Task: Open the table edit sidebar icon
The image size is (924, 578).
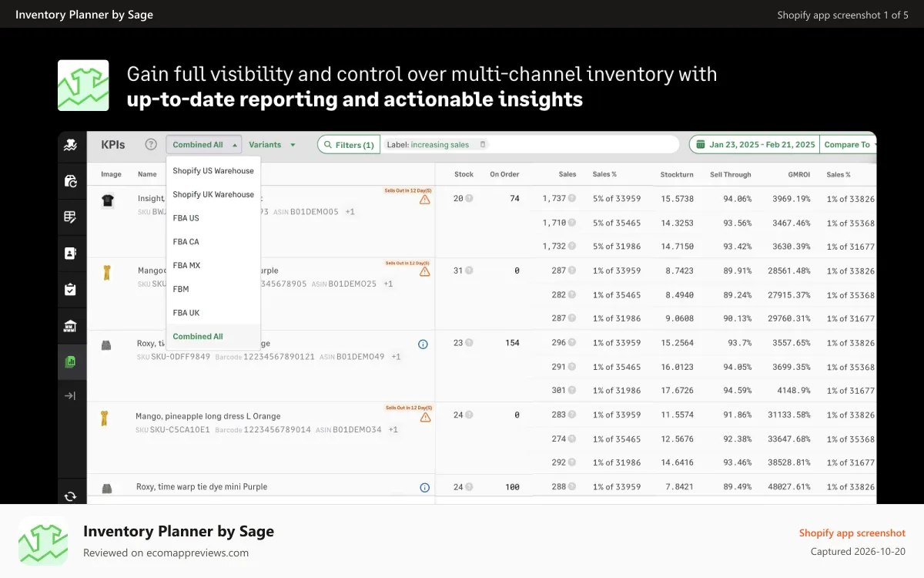Action: pyautogui.click(x=71, y=217)
